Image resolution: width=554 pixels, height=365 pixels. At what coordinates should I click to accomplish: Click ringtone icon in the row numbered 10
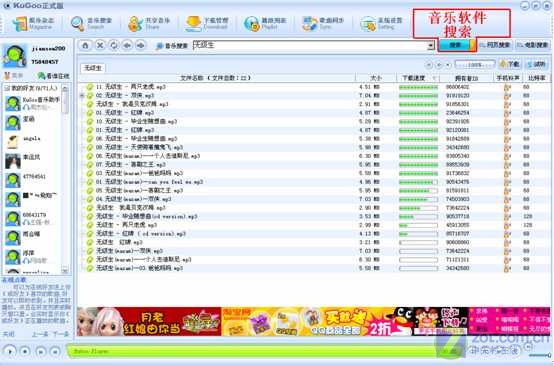(x=507, y=122)
